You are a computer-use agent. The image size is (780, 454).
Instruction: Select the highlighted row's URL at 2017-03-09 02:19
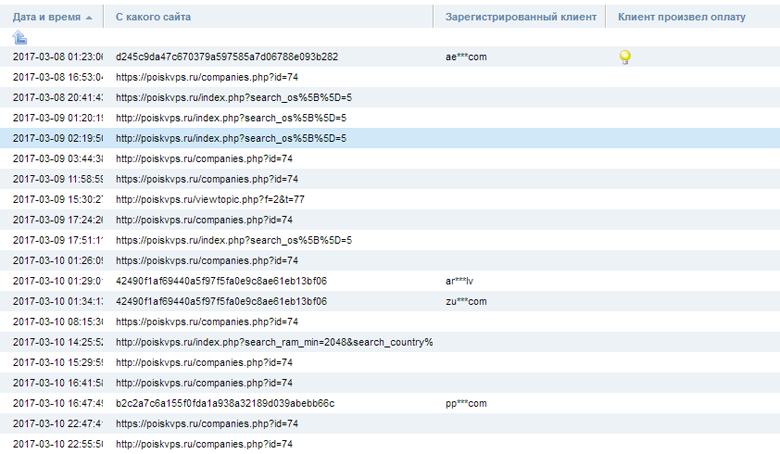click(231, 138)
